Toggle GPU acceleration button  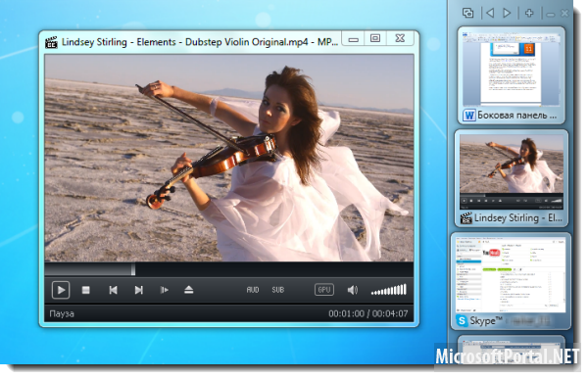324,290
